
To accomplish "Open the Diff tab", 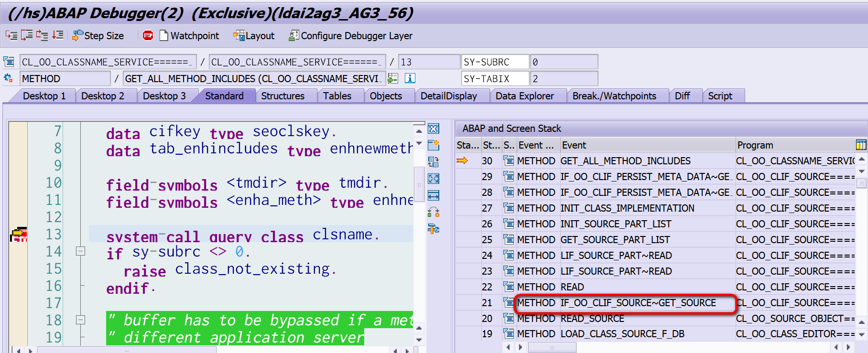I will pos(683,96).
